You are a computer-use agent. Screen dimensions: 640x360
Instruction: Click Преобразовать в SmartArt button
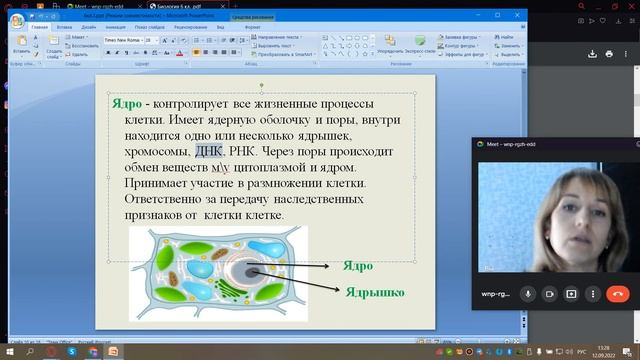click(283, 54)
